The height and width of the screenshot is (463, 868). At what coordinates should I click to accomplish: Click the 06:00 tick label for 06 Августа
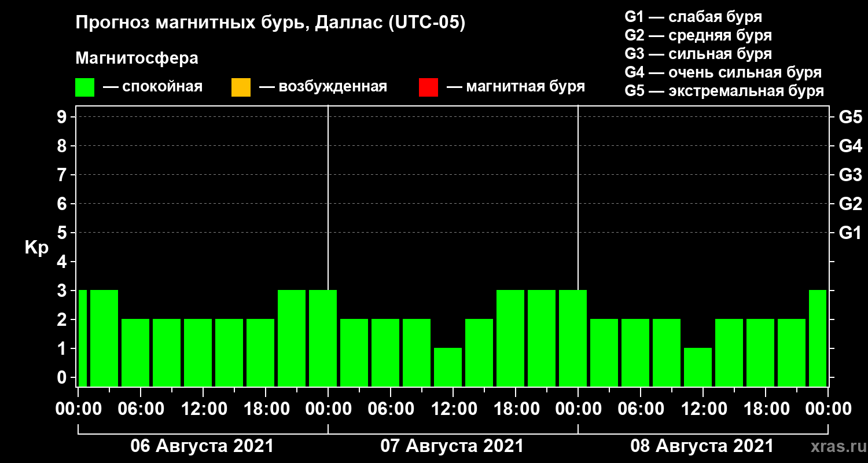[141, 409]
